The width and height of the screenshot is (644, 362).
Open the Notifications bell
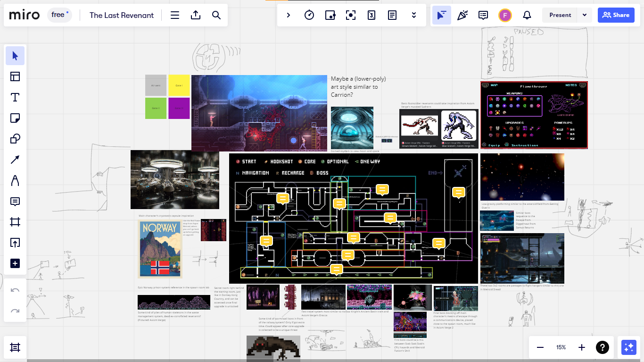point(527,15)
